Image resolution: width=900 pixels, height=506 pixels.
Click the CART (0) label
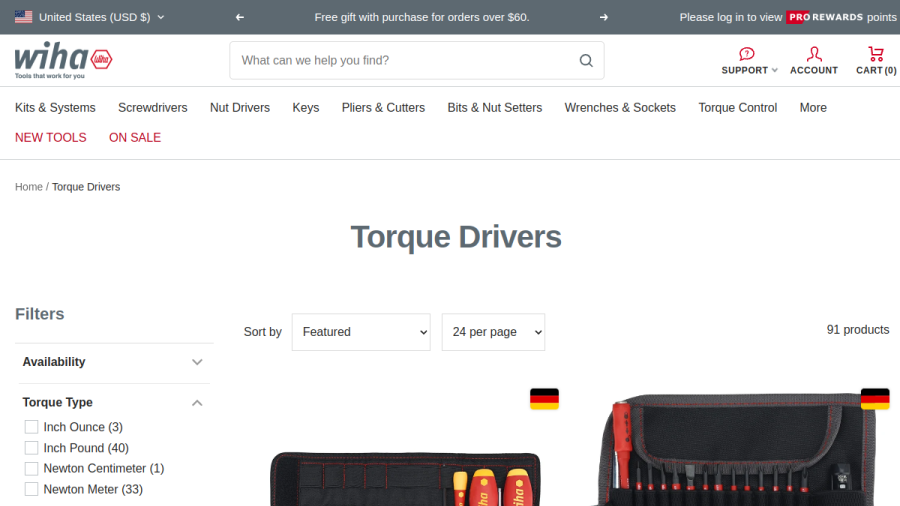point(876,70)
